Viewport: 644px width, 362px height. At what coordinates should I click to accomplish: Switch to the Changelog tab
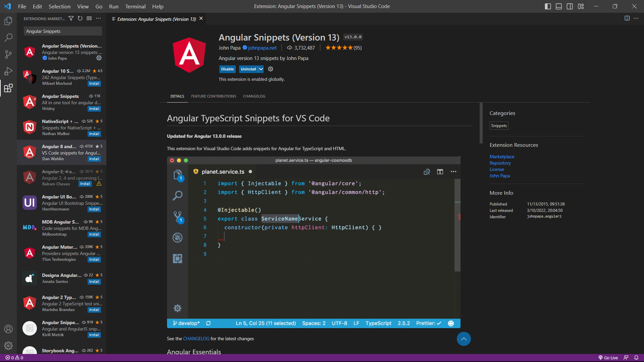[254, 96]
